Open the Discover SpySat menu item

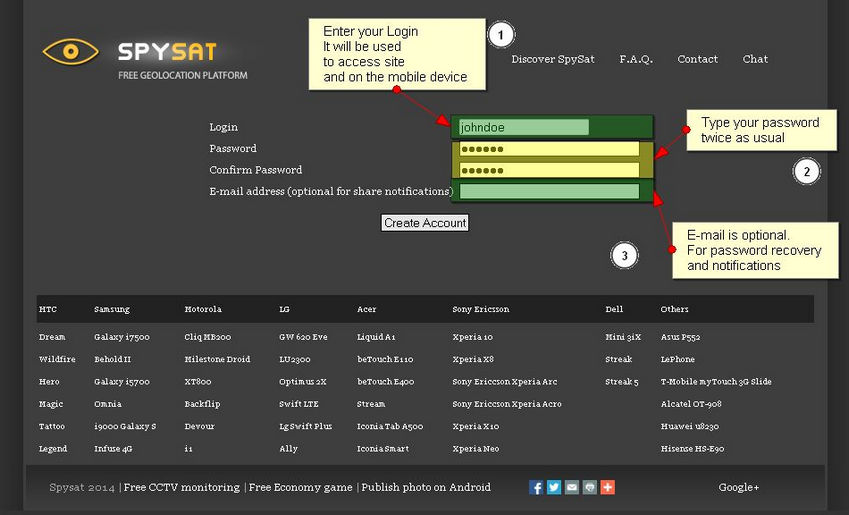[x=553, y=59]
